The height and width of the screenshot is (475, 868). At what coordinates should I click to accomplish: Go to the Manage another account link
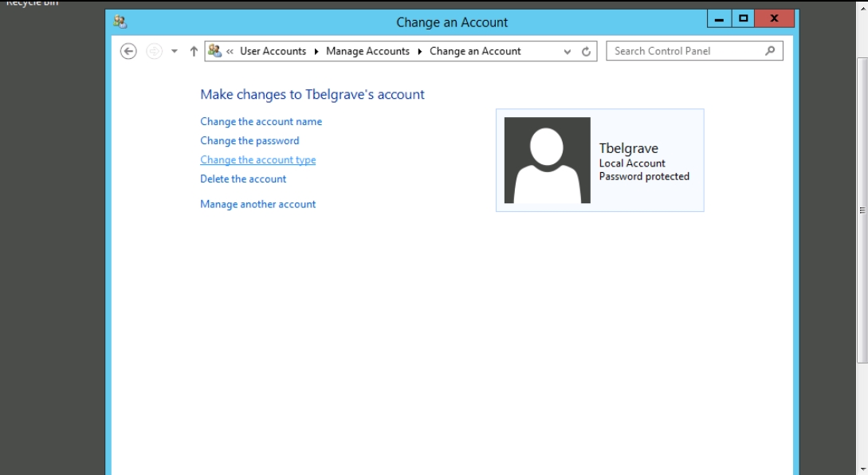257,205
